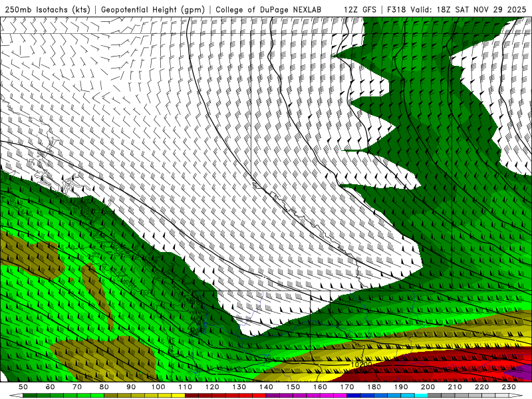Click the '230' knot scale label
The width and height of the screenshot is (532, 399).
[509, 387]
